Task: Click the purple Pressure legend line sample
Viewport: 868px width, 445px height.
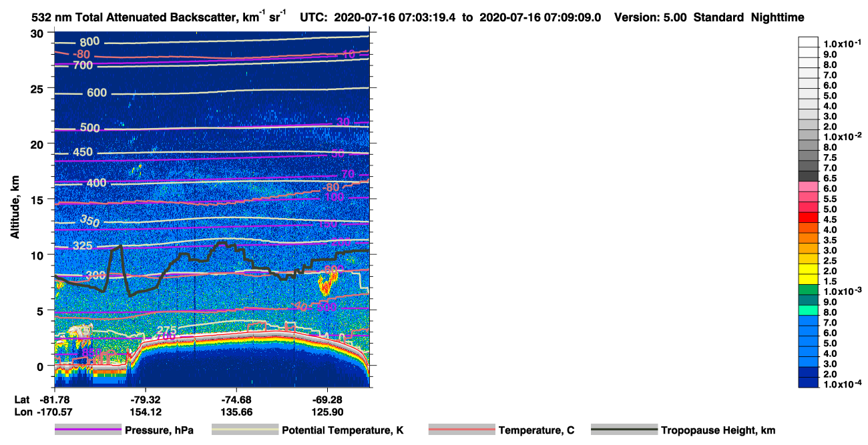Action: (88, 430)
